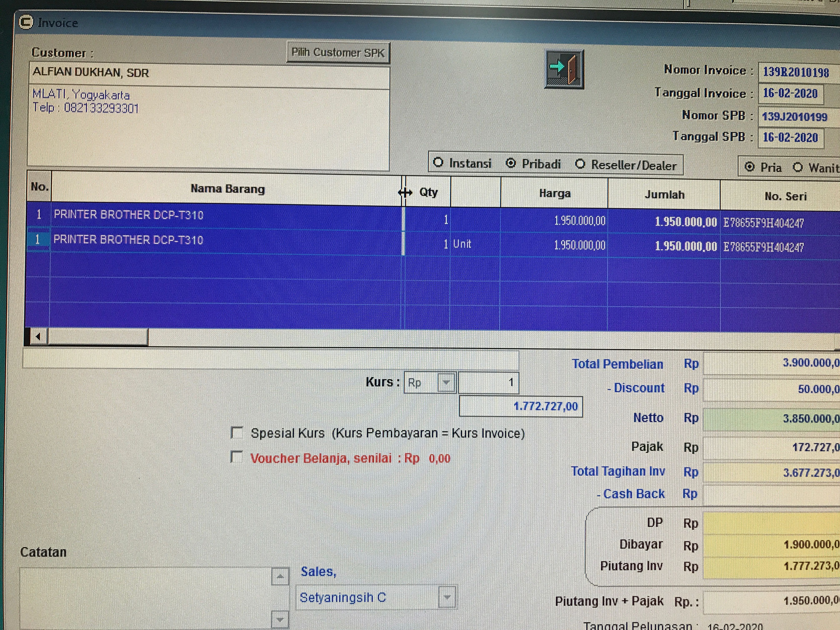Click the exit door icon
This screenshot has height=630, width=840.
coord(564,69)
